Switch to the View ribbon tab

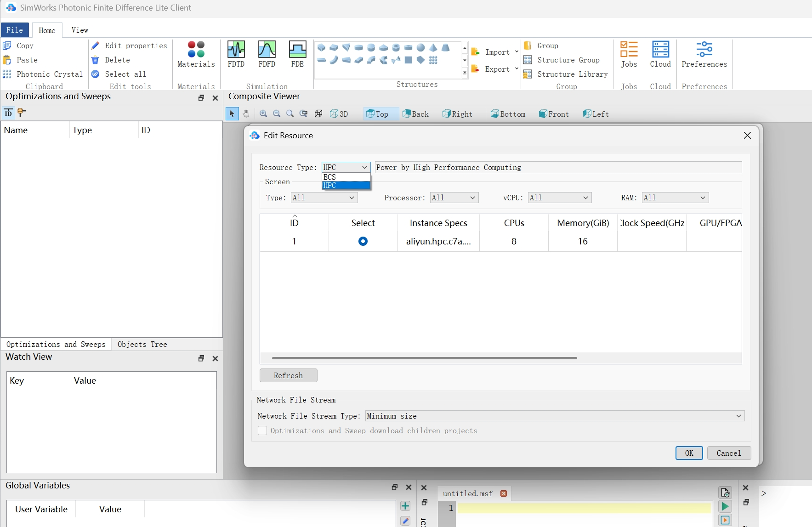point(80,30)
